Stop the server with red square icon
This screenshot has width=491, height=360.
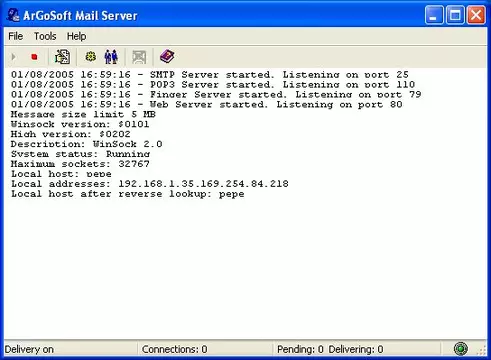tap(34, 57)
